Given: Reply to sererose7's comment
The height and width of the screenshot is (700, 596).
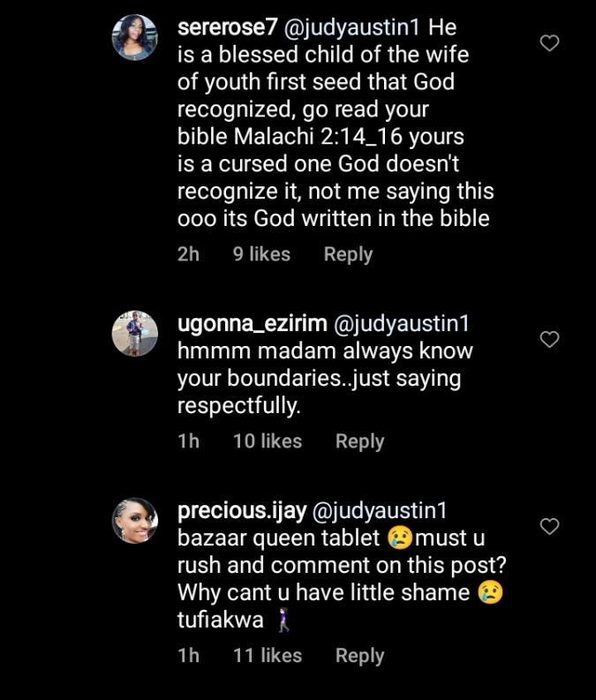Looking at the screenshot, I should tap(348, 254).
